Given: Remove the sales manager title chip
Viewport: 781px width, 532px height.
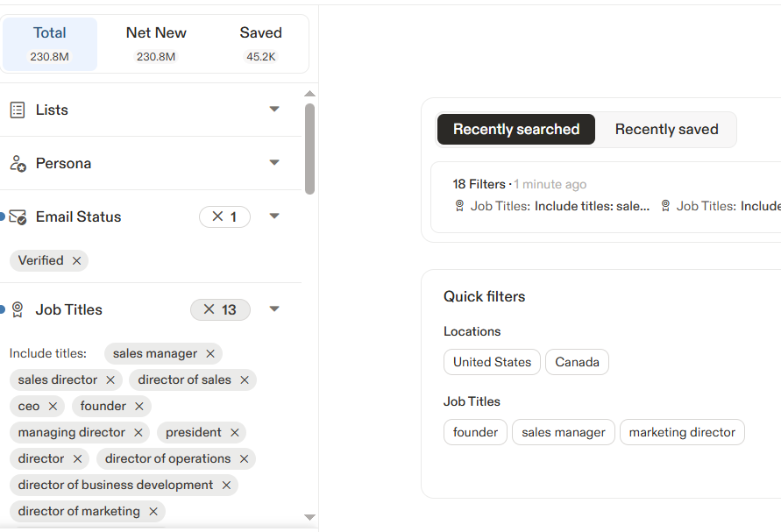Looking at the screenshot, I should 210,354.
